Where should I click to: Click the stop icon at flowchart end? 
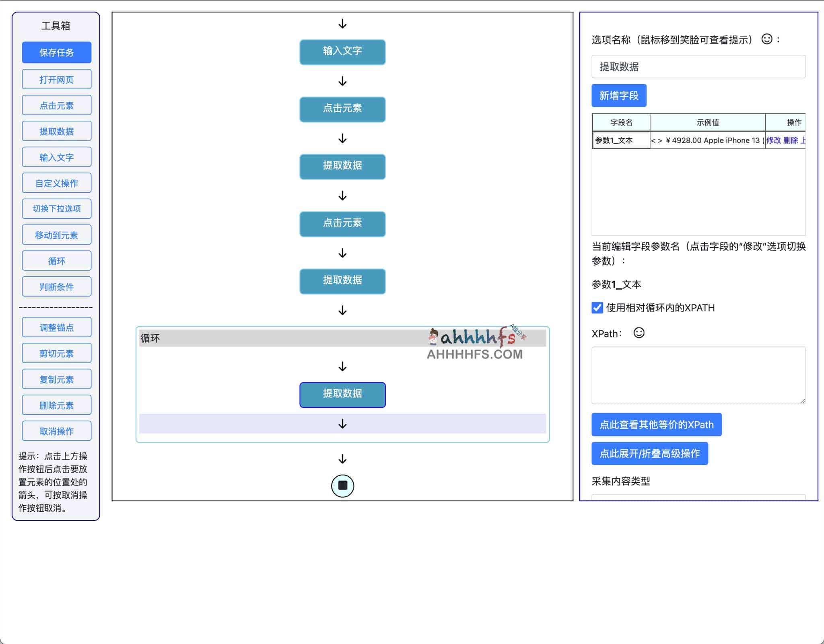pos(342,486)
